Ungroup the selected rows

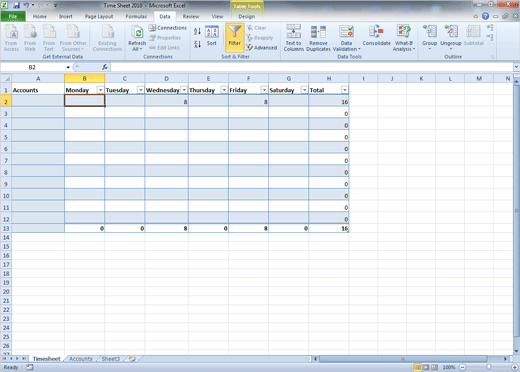coord(451,37)
